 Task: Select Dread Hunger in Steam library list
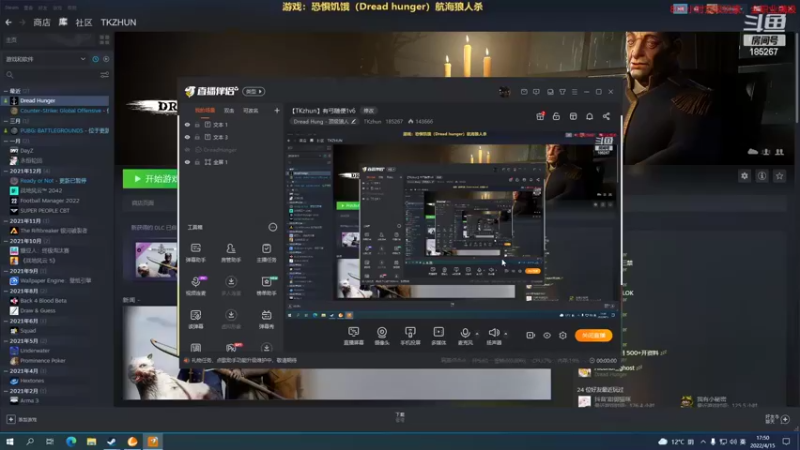tap(56, 101)
